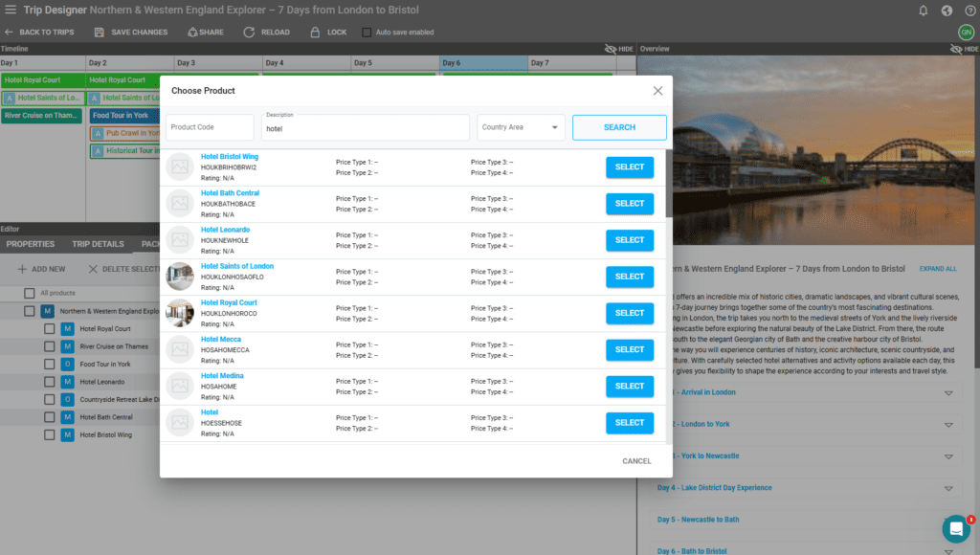Check the All products checkbox

coord(30,293)
